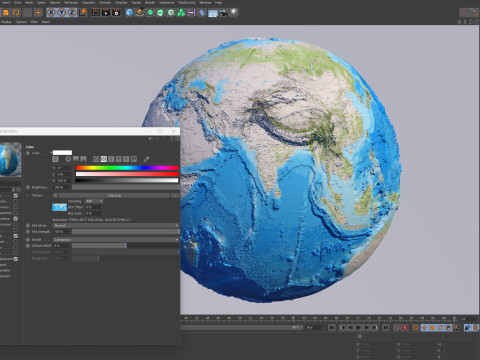Click the white-to-red Saturation slider

(127, 174)
